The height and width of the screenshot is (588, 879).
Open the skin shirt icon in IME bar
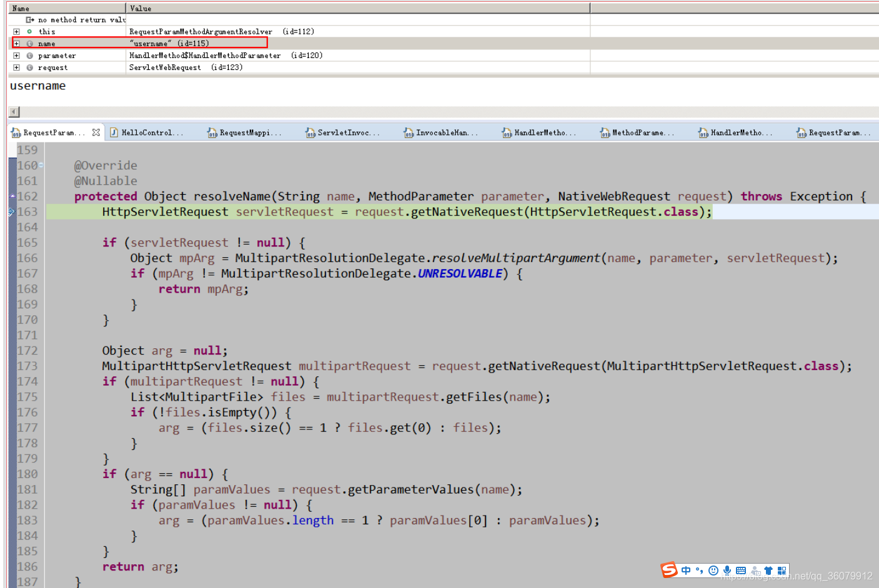coord(768,571)
